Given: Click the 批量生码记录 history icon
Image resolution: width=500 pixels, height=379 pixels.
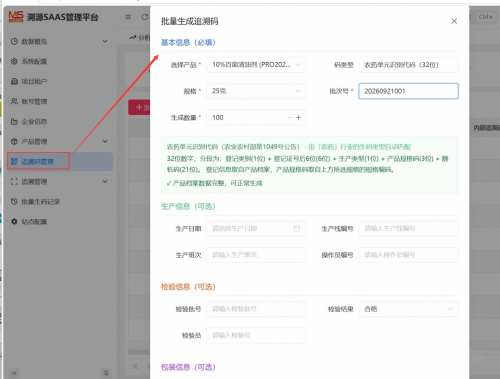Looking at the screenshot, I should click(x=14, y=202).
